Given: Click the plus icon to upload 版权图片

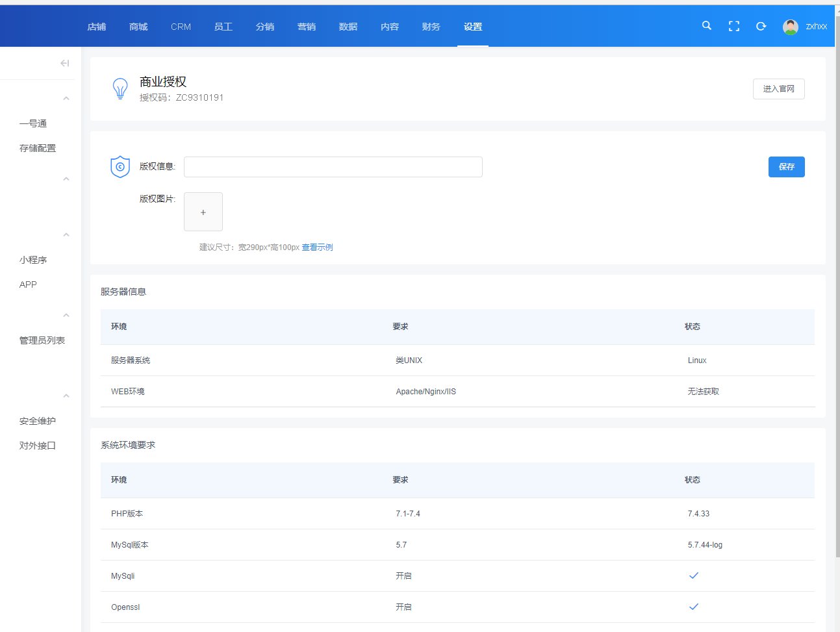Looking at the screenshot, I should (203, 212).
